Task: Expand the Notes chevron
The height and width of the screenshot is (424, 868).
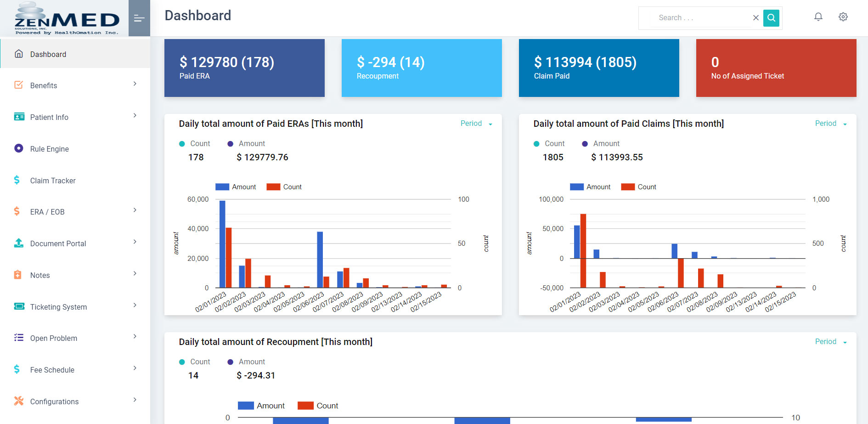Action: 135,273
